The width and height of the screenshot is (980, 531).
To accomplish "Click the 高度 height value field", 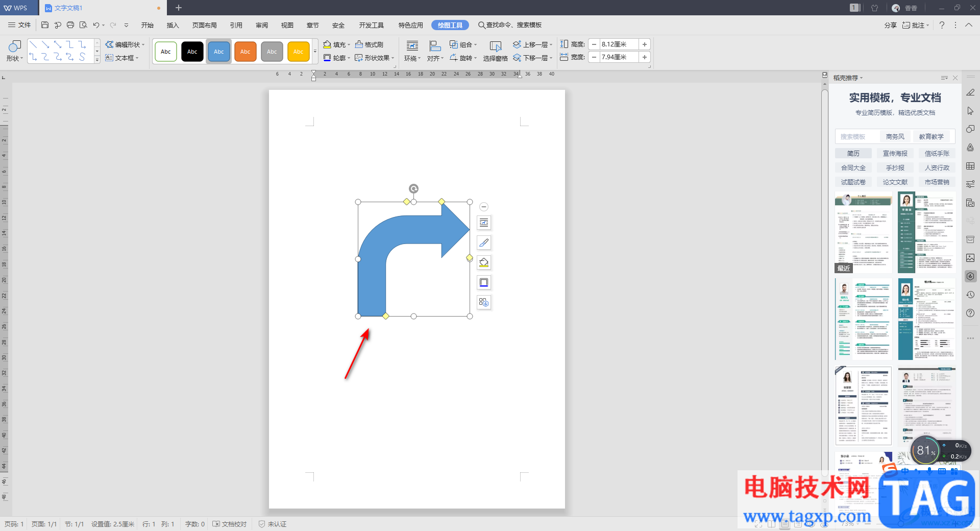I will point(619,44).
